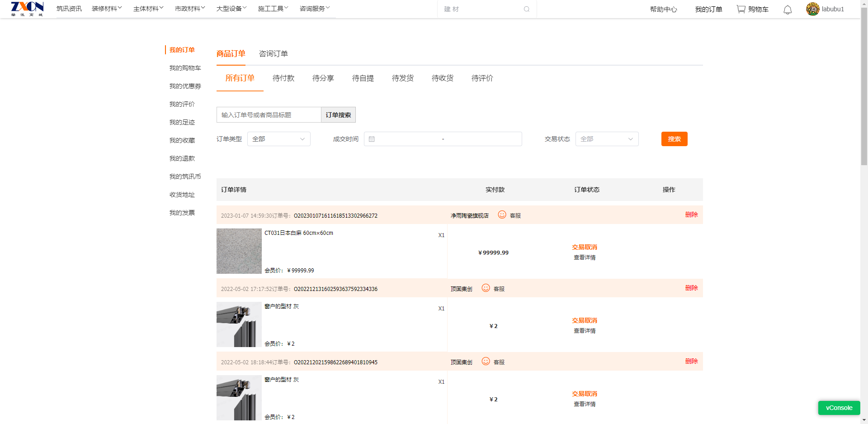View details of ¥2 order from 17:17:52
868x424 pixels.
(585, 331)
